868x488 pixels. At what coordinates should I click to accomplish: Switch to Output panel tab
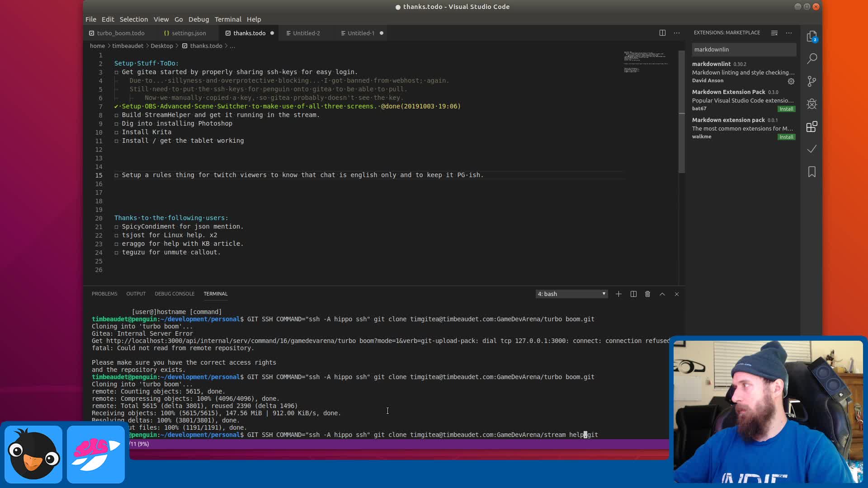[136, 294]
